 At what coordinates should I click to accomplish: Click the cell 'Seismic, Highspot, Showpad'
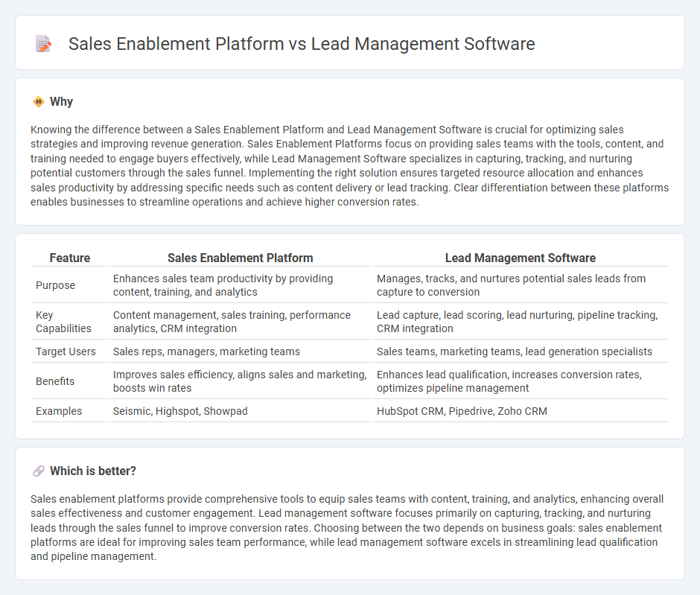click(241, 411)
